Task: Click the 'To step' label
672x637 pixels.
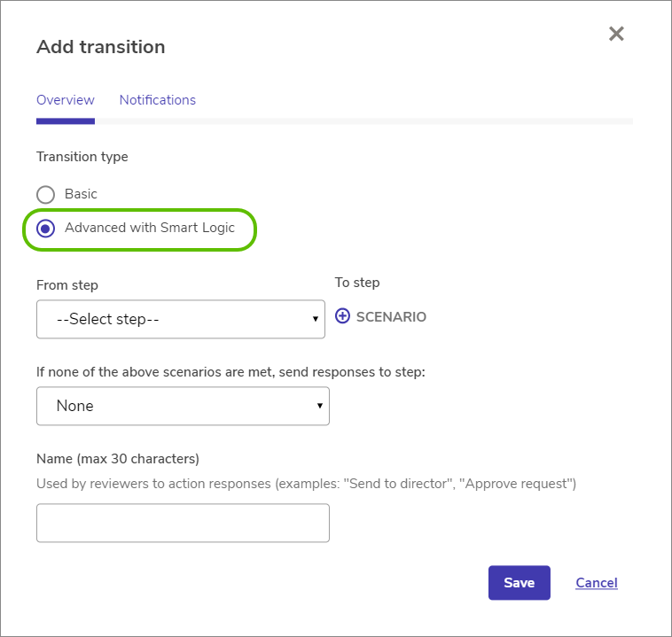Action: click(357, 283)
